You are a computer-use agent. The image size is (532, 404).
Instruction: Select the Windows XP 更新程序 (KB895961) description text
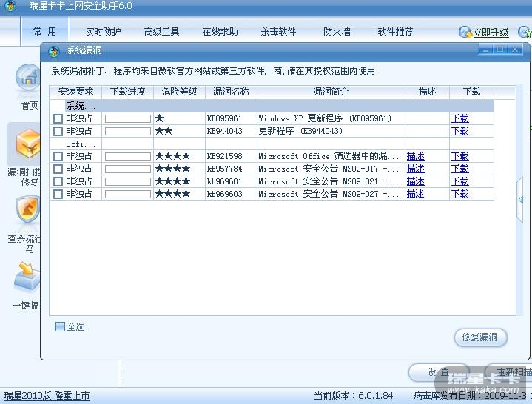pos(325,118)
